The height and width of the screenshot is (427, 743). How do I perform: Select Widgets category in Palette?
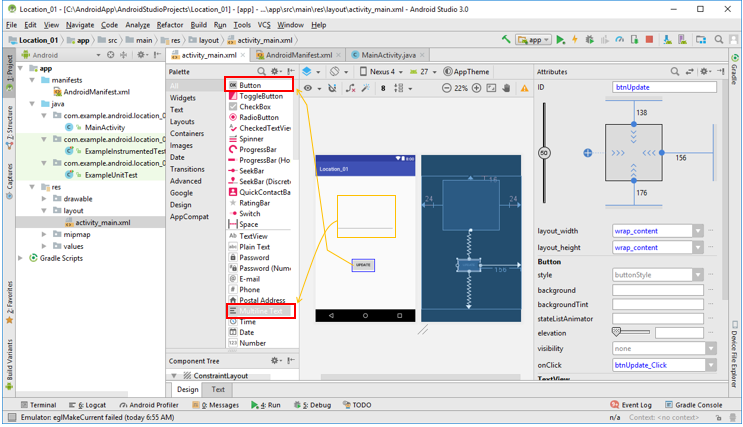point(182,98)
